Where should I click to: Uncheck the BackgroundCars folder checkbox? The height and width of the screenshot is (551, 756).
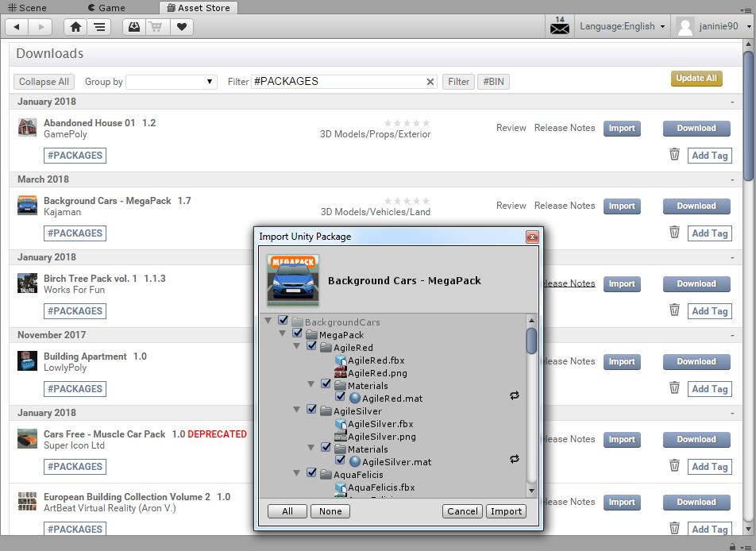pyautogui.click(x=283, y=320)
